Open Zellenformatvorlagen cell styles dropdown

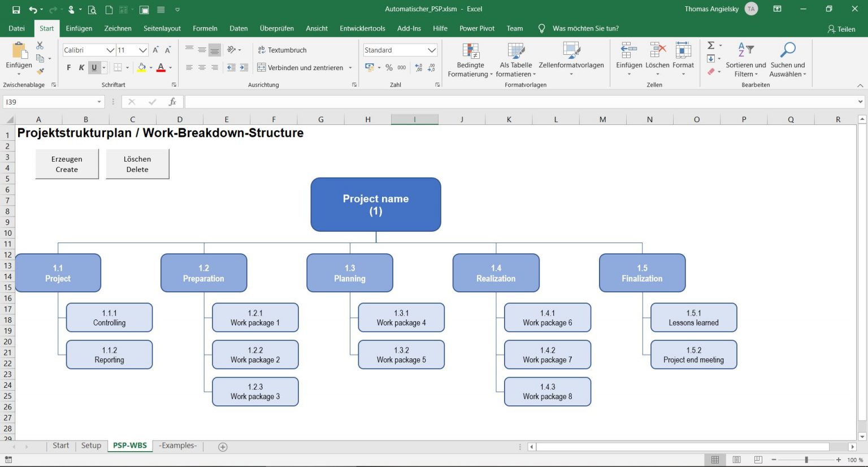(571, 59)
